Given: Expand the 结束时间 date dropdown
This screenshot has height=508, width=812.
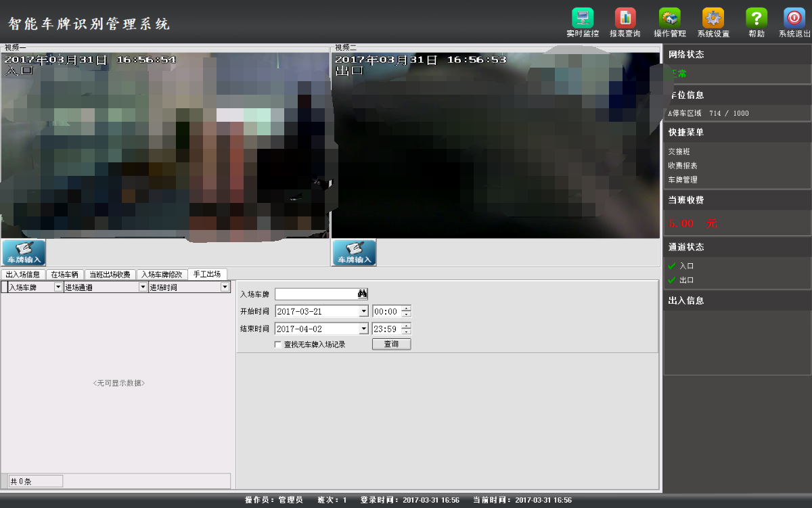Looking at the screenshot, I should [363, 329].
